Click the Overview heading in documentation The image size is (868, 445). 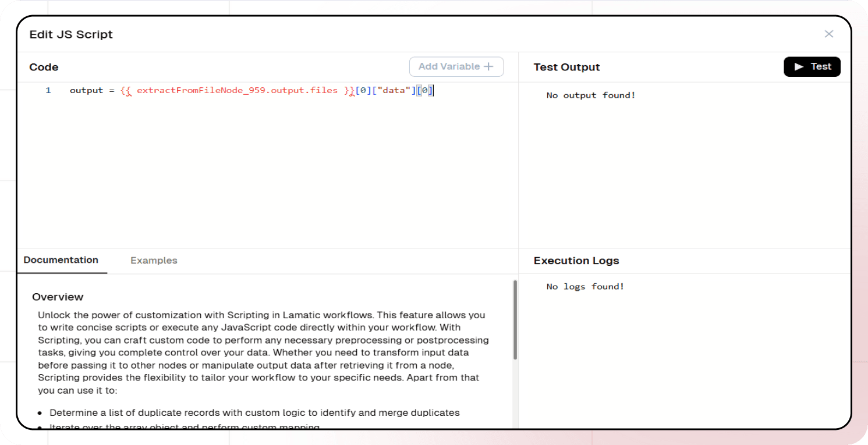tap(58, 297)
